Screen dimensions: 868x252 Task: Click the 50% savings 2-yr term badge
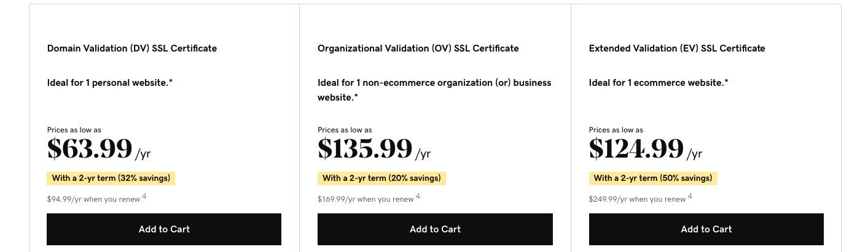pos(653,178)
